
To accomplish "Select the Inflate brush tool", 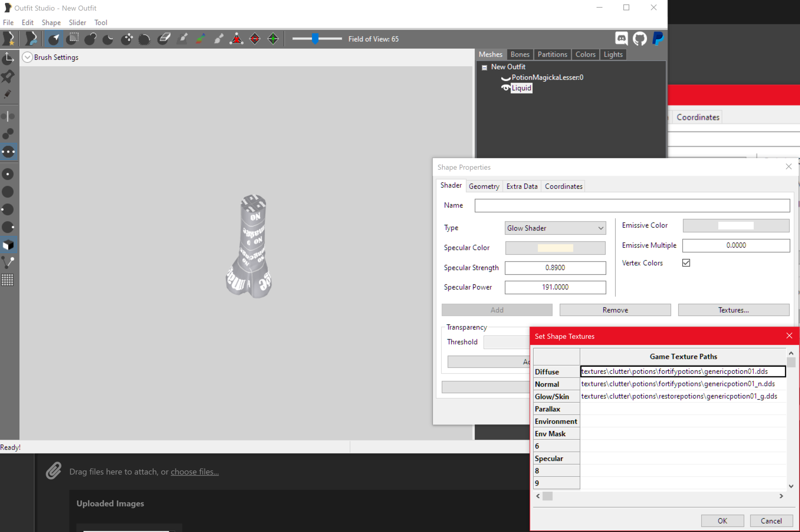I will point(90,39).
